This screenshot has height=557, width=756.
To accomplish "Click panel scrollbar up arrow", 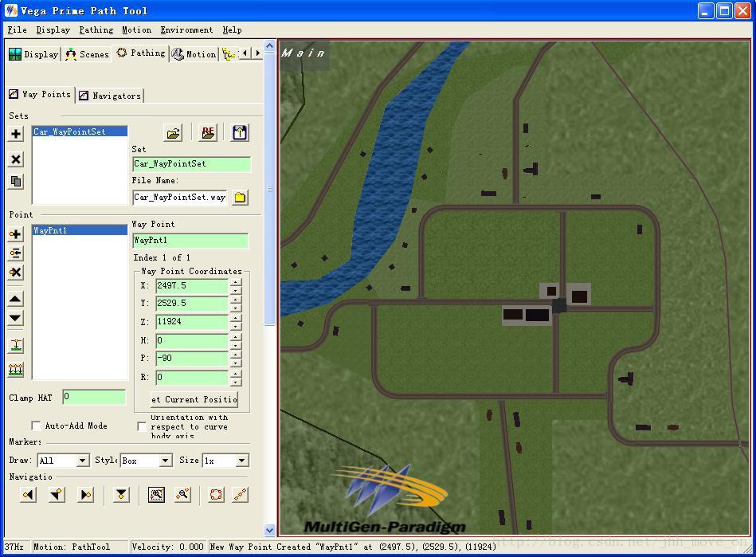I will click(x=270, y=45).
